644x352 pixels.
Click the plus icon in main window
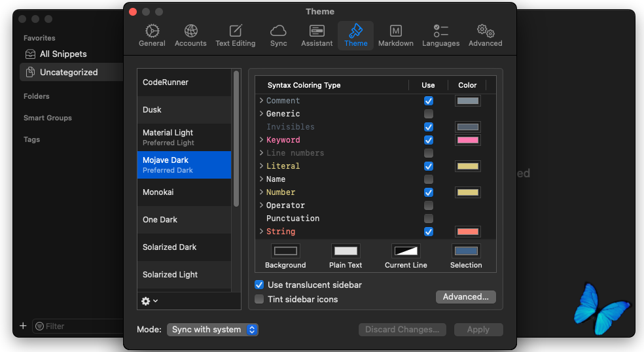(x=23, y=326)
